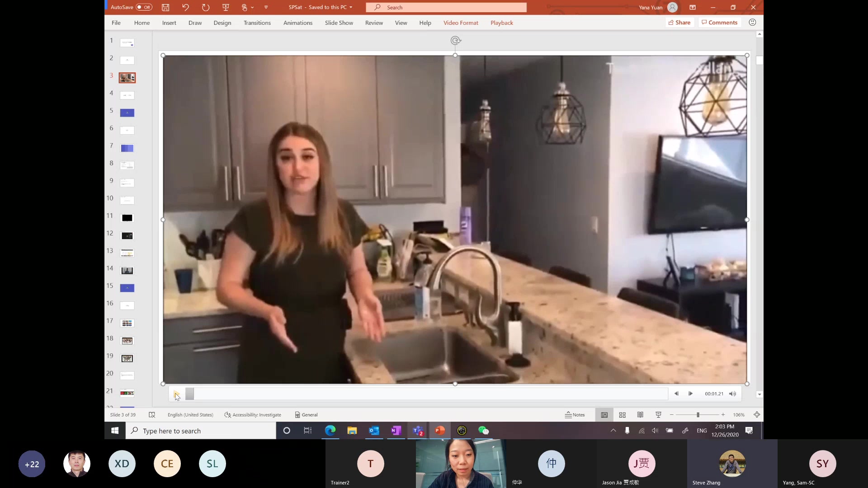The height and width of the screenshot is (488, 868).
Task: Click the feedback smiley icon
Action: tap(752, 22)
